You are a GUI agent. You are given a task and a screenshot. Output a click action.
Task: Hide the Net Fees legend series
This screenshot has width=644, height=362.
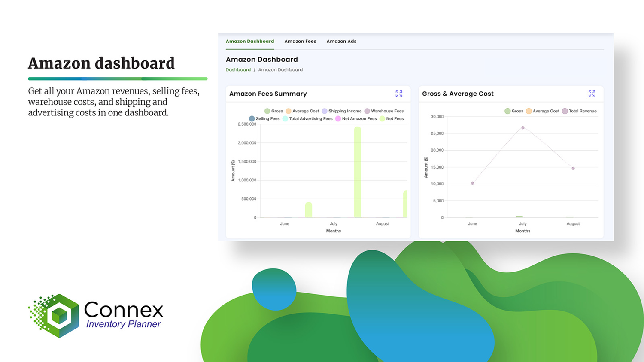point(391,119)
